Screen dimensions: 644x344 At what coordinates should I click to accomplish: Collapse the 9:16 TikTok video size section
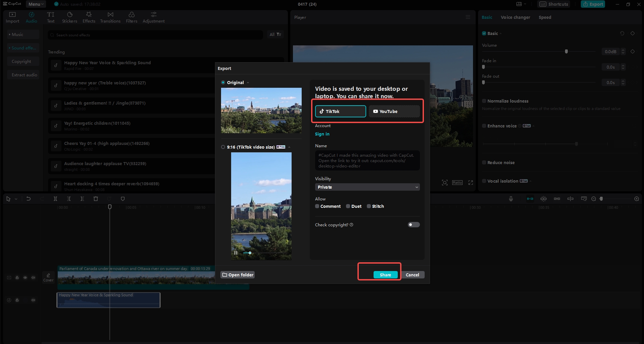click(x=289, y=147)
